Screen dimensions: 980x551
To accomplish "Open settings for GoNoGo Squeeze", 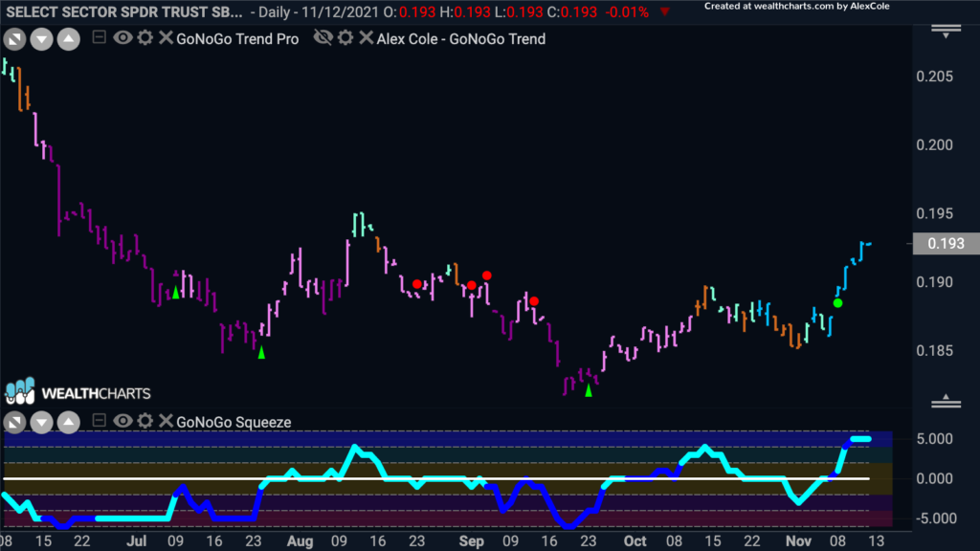I will click(x=145, y=421).
